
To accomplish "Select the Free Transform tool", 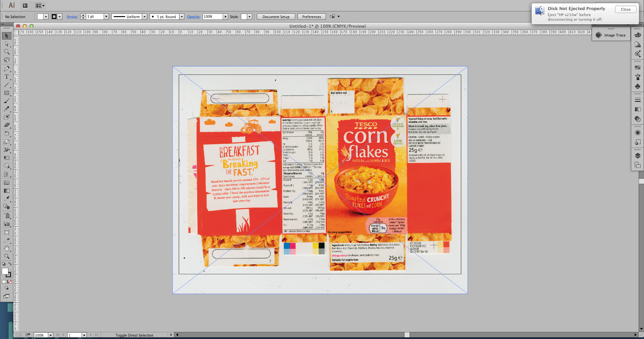I will click(6, 158).
